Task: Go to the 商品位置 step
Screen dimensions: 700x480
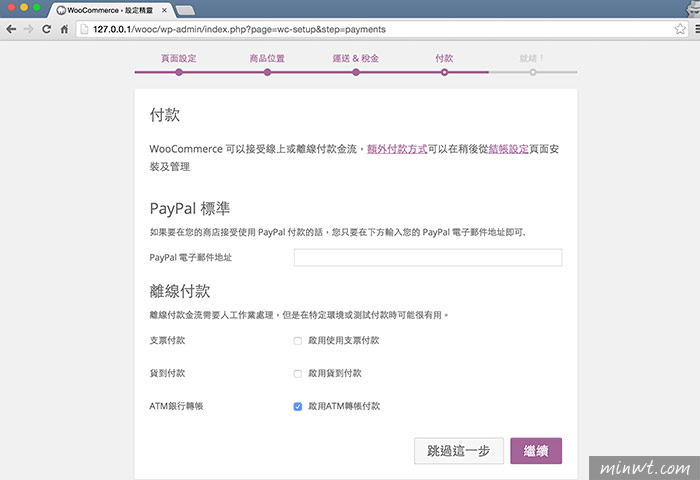Action: point(267,58)
